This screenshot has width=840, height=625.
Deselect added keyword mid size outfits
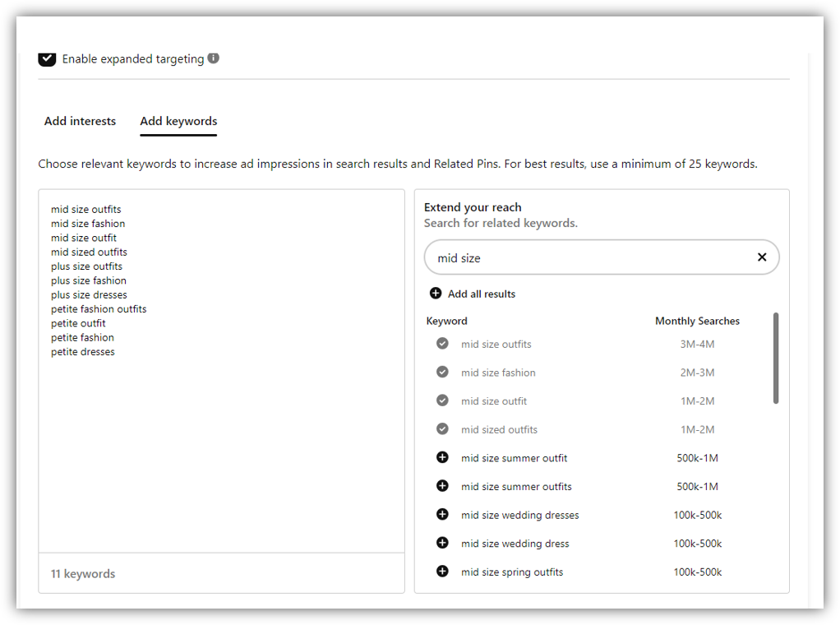442,344
